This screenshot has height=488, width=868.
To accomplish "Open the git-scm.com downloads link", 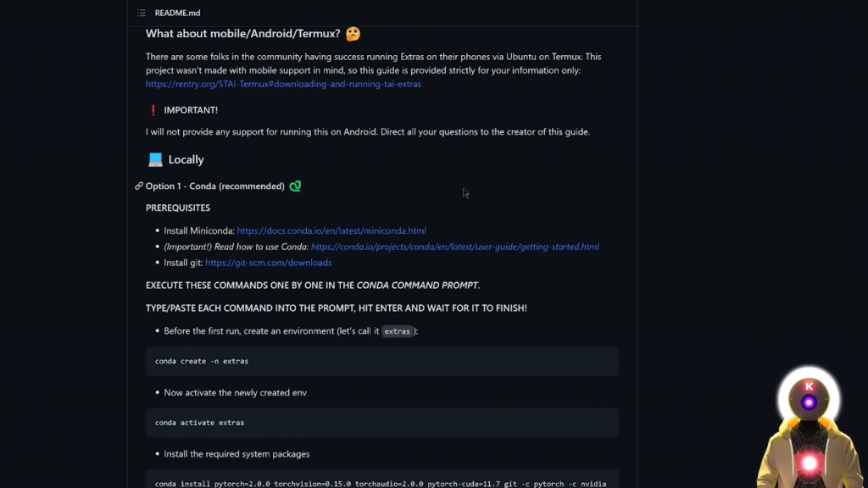I will (x=269, y=263).
